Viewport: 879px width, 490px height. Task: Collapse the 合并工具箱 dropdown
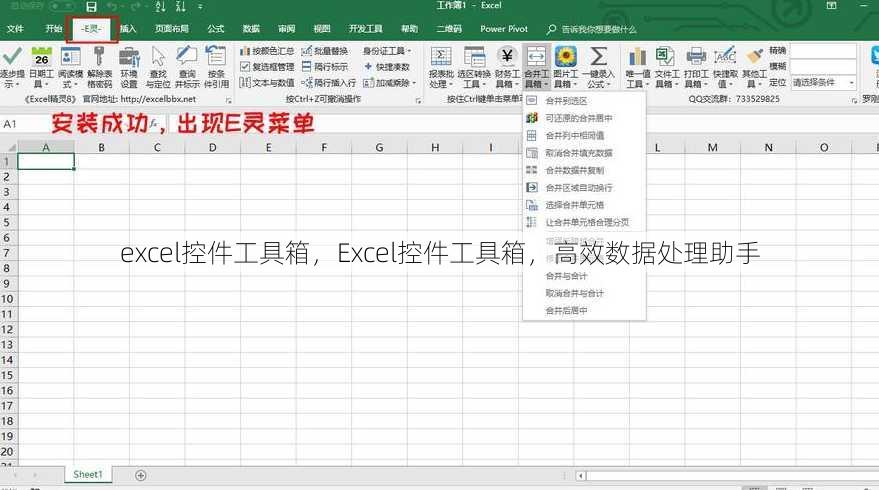click(536, 67)
